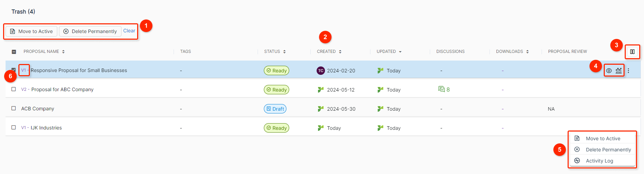Preview the Responsive Proposal via eye icon
This screenshot has width=644, height=174.
pyautogui.click(x=609, y=71)
